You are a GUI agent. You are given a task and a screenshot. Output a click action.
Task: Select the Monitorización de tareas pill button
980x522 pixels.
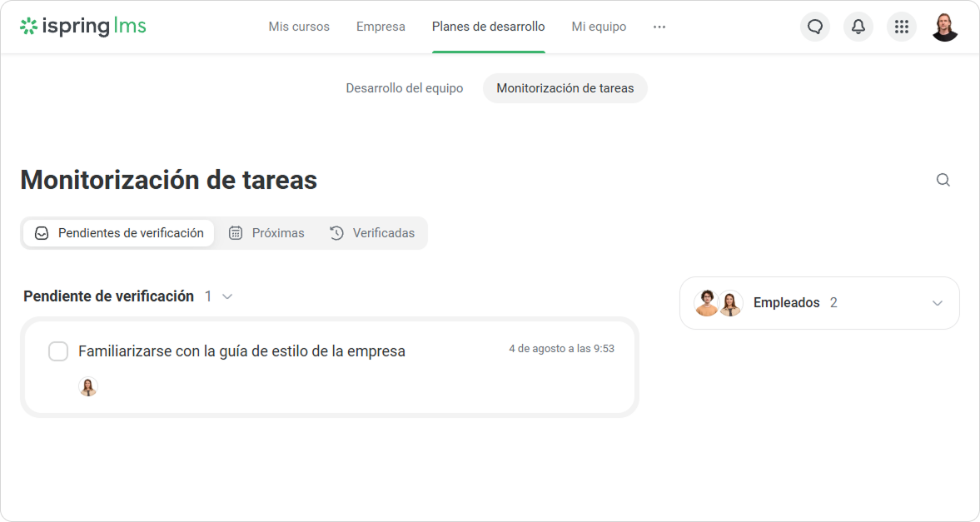click(565, 88)
